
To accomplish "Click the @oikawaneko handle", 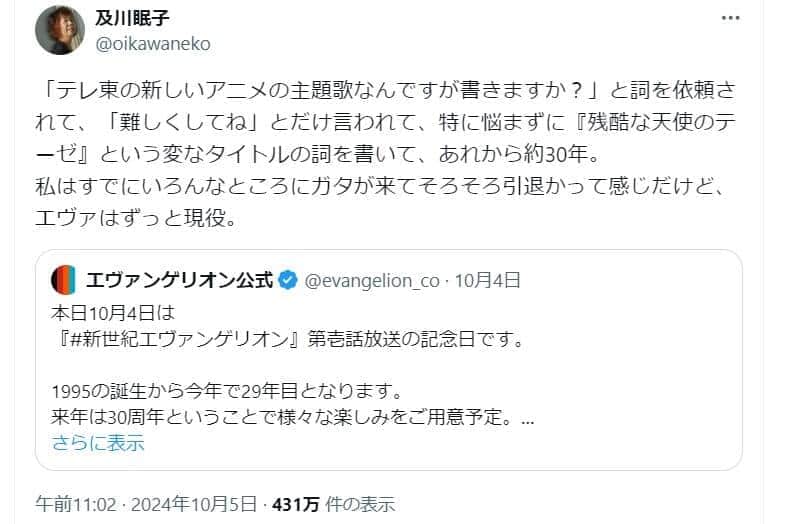I will [x=153, y=44].
